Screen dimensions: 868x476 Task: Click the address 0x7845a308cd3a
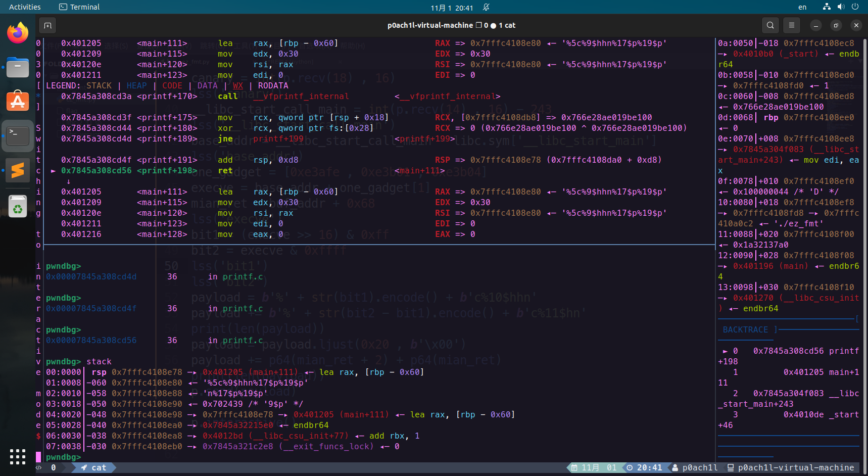tap(96, 97)
